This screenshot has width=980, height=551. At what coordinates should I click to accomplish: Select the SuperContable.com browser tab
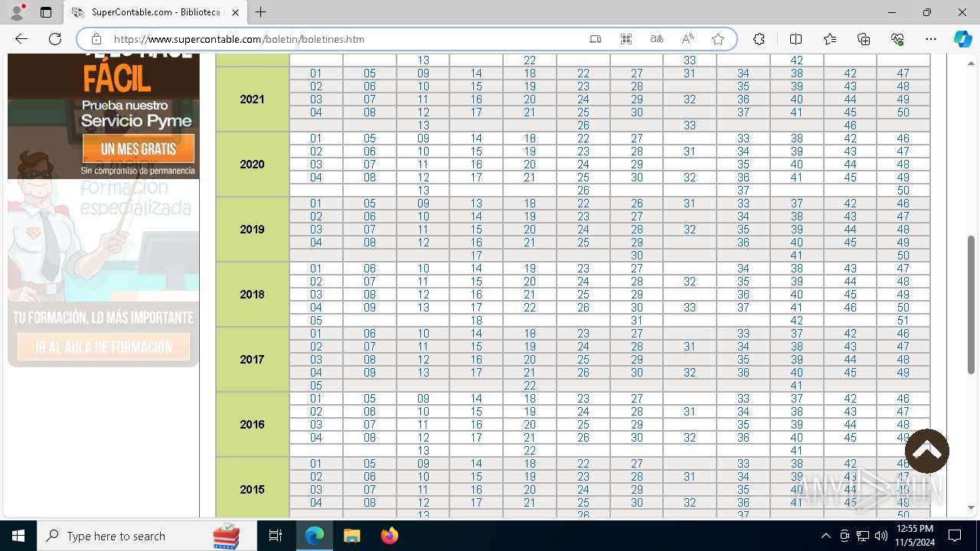[157, 12]
